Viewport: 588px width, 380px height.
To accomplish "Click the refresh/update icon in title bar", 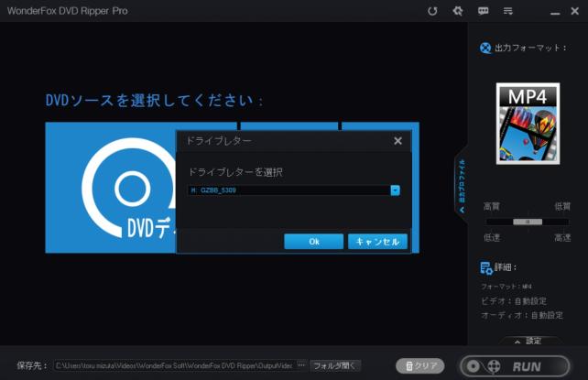I will point(432,11).
